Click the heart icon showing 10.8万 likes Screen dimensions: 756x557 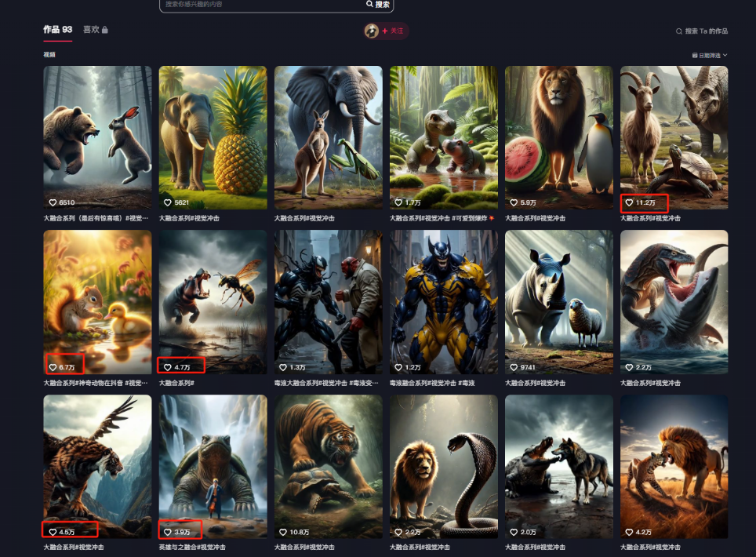tap(283, 532)
